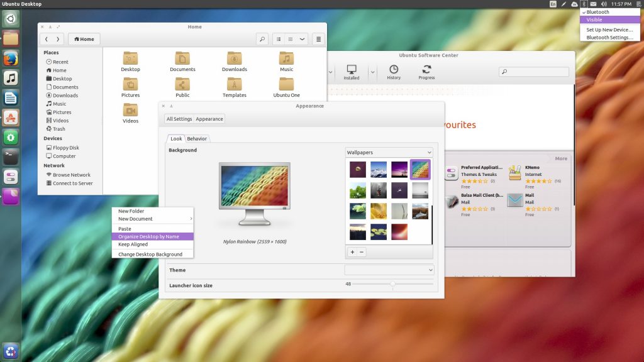Switch to the Behavior tab in Appearance

tap(197, 138)
